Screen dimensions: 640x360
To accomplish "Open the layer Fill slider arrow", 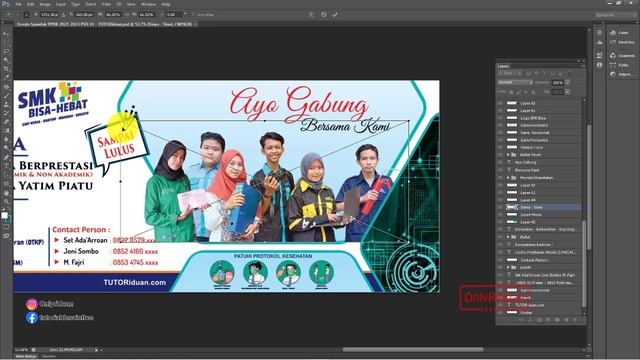I will point(568,92).
